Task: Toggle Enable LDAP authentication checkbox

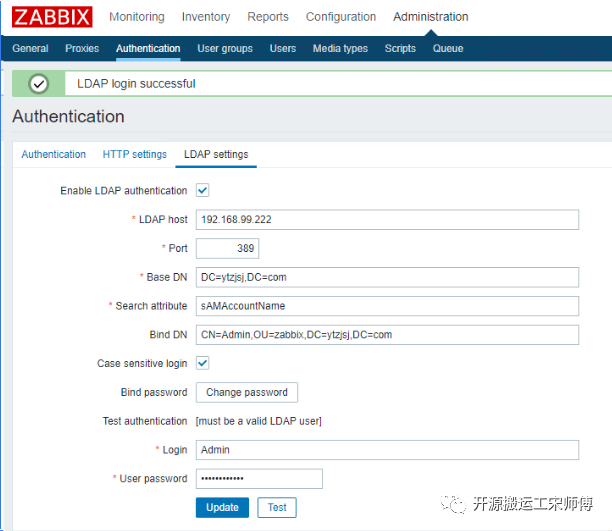Action: (203, 190)
